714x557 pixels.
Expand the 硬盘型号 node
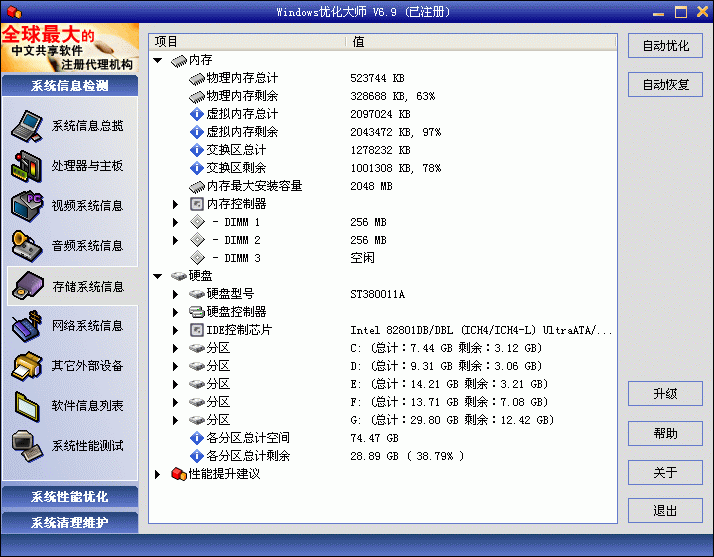coord(175,294)
